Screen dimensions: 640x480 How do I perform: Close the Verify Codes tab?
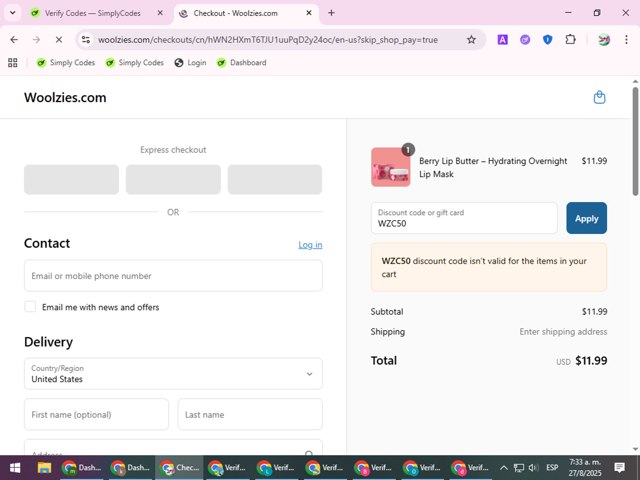(x=160, y=13)
